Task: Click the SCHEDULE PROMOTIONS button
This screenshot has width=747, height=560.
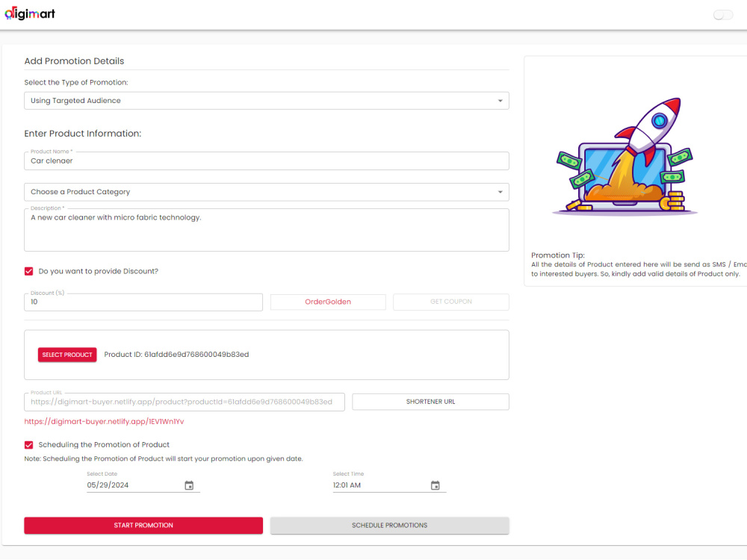Action: point(389,525)
